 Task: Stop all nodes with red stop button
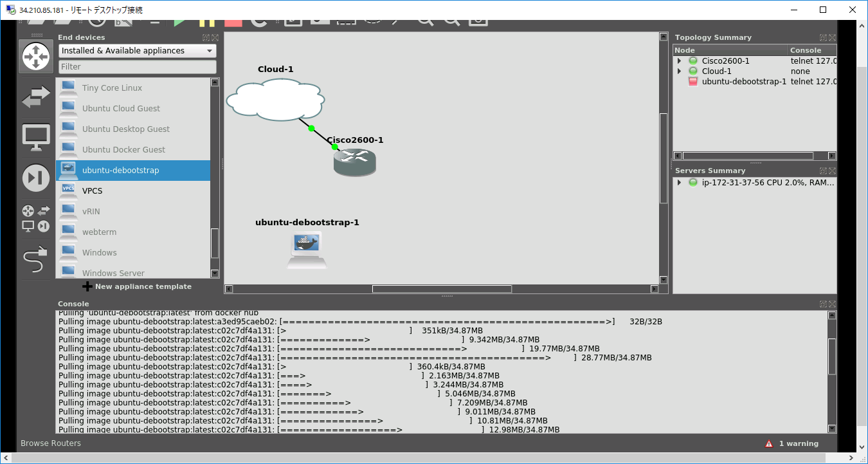pos(233,22)
